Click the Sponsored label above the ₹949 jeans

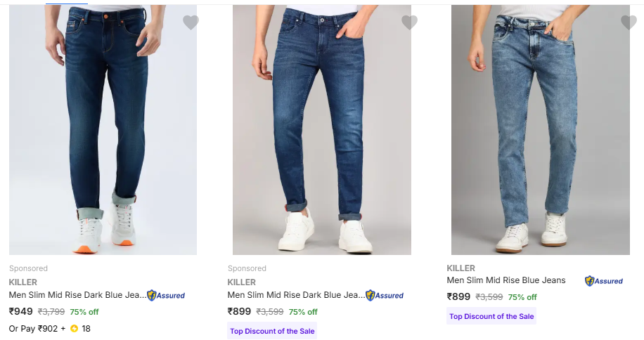(x=29, y=268)
